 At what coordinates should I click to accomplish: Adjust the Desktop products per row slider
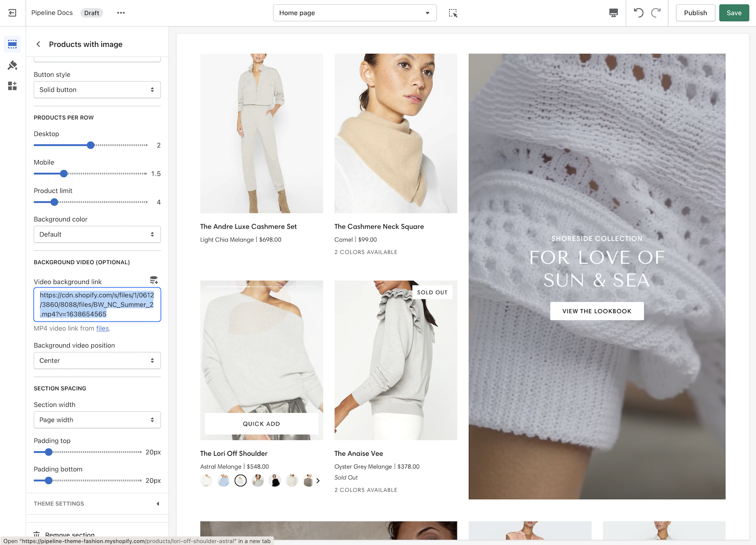tap(91, 145)
